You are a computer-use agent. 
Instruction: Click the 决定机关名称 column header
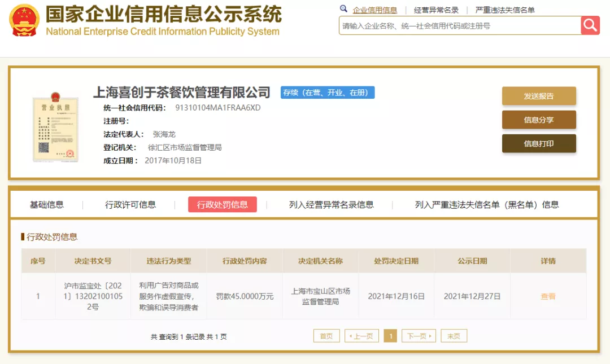(x=321, y=261)
